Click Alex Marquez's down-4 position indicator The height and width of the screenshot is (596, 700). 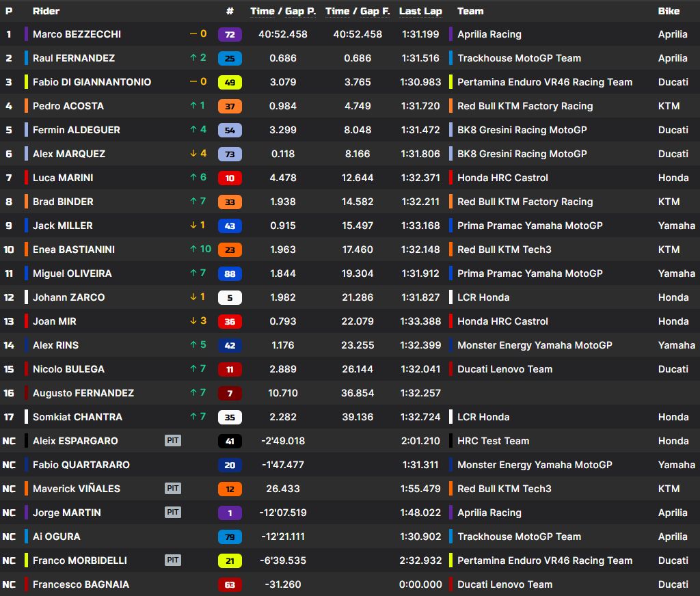click(198, 154)
